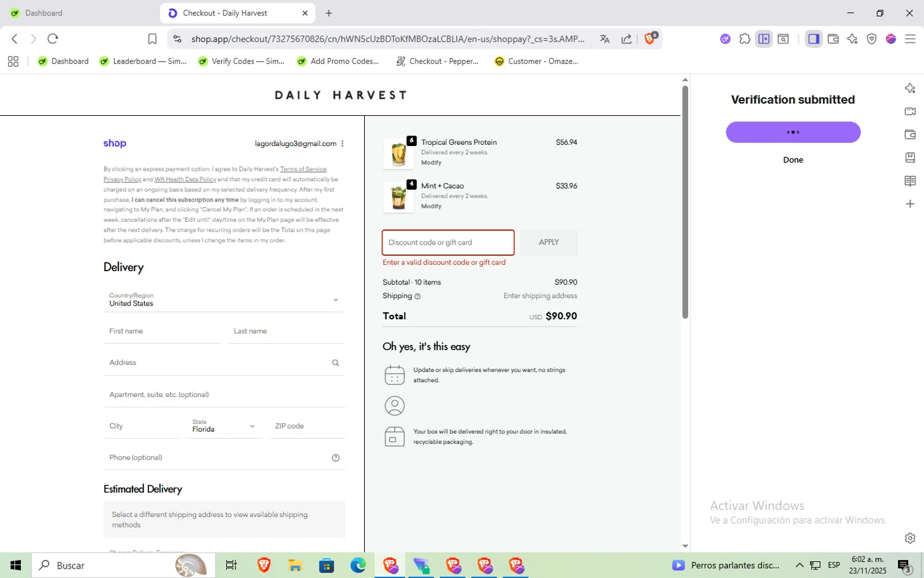The height and width of the screenshot is (578, 924).
Task: Open the Terms of Service link
Action: (303, 169)
